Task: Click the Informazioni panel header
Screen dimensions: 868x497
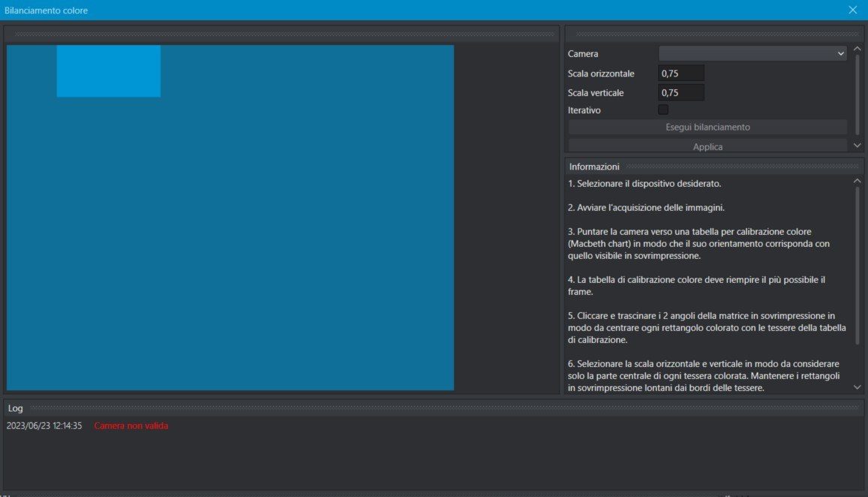Action: [x=714, y=166]
